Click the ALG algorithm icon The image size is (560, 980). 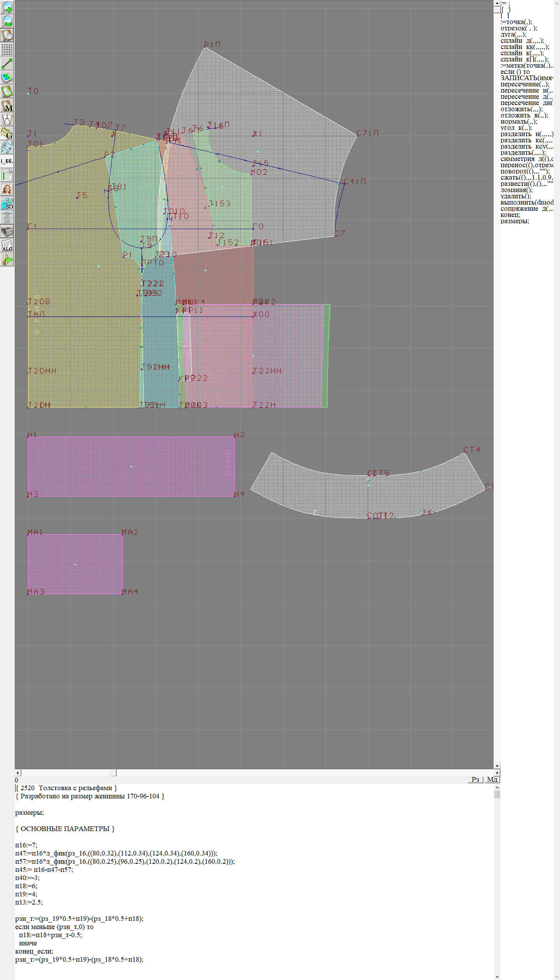pos(7,245)
